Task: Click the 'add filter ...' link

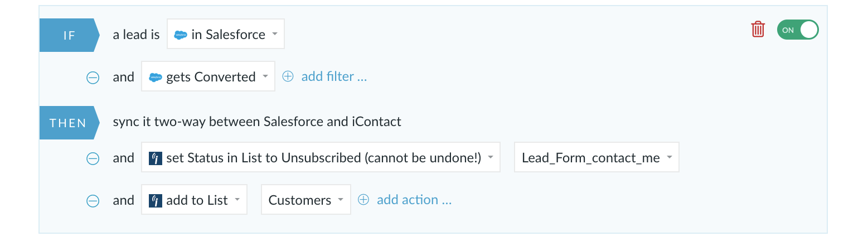Action: point(334,77)
